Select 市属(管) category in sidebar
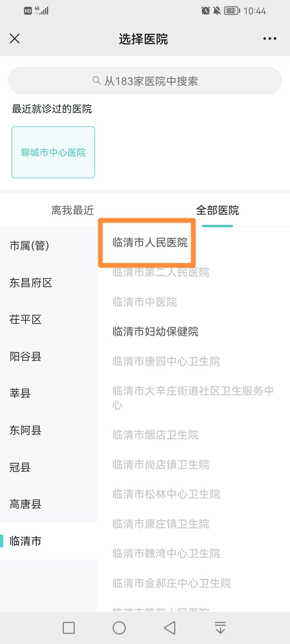 [30, 246]
